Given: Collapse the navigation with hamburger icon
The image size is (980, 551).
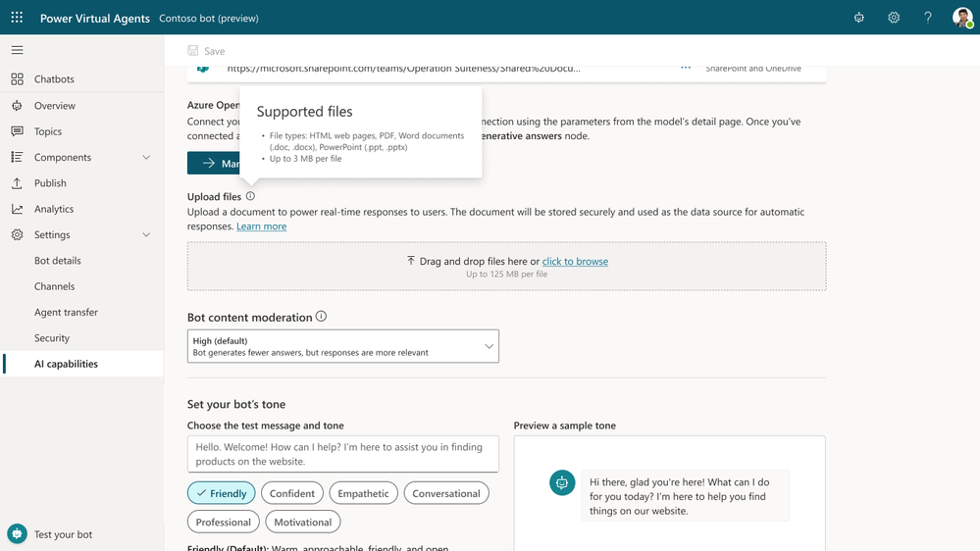Looking at the screenshot, I should 17,50.
